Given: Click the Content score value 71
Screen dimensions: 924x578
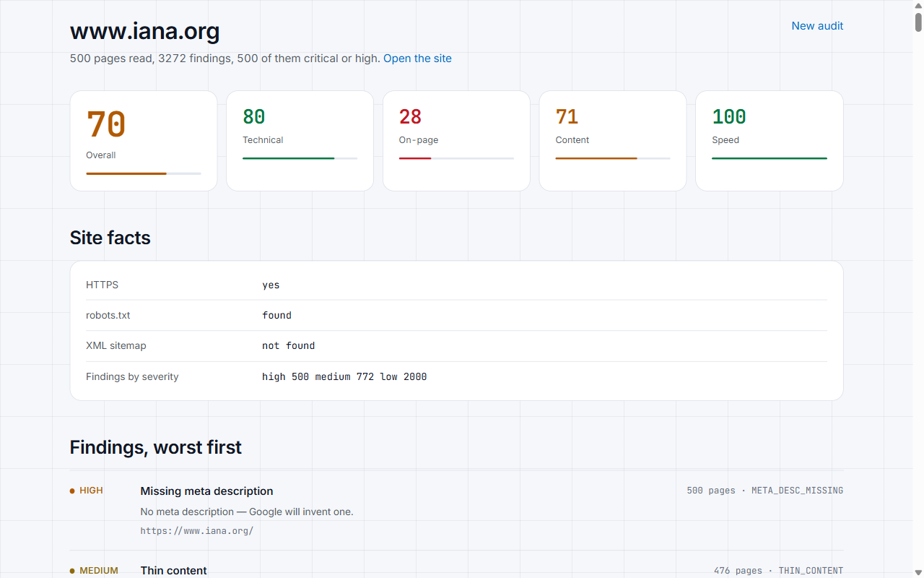Looking at the screenshot, I should click(x=567, y=116).
